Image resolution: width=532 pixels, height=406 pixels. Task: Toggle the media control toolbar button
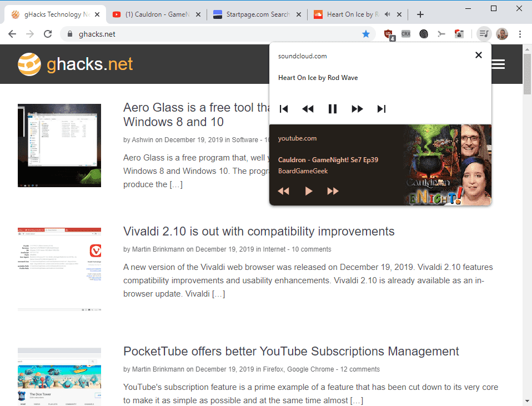point(484,34)
